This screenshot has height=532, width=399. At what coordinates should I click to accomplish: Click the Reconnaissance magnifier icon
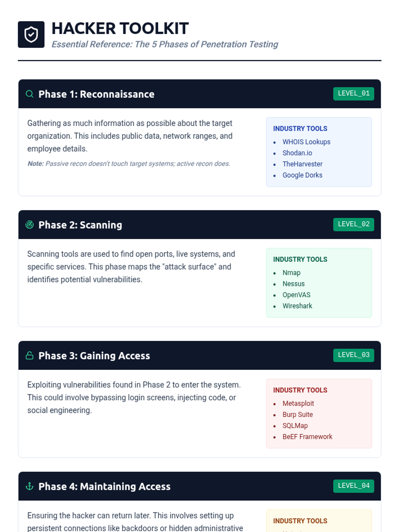(x=30, y=94)
